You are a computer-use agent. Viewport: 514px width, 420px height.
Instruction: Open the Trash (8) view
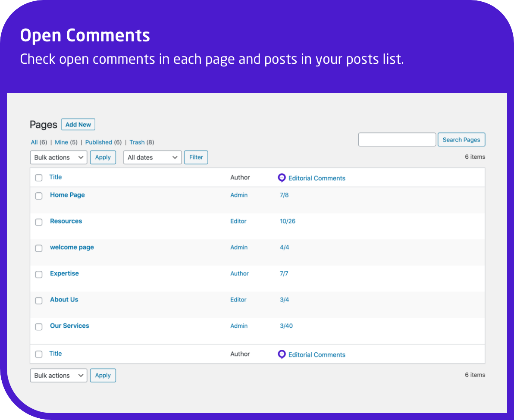141,142
